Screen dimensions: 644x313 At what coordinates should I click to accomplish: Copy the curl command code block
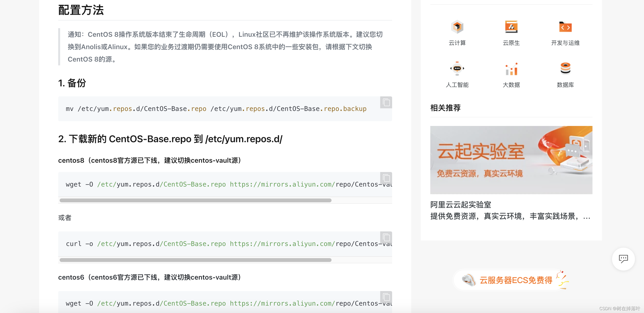point(386,237)
